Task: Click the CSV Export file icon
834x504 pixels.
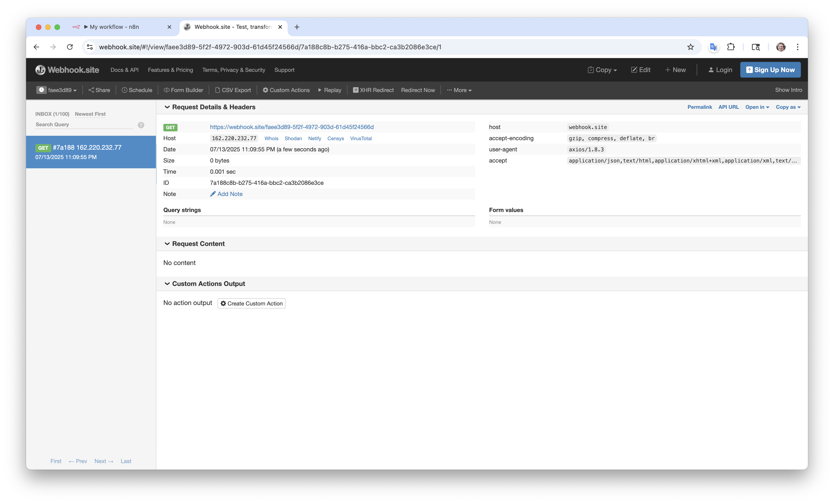Action: [x=218, y=90]
